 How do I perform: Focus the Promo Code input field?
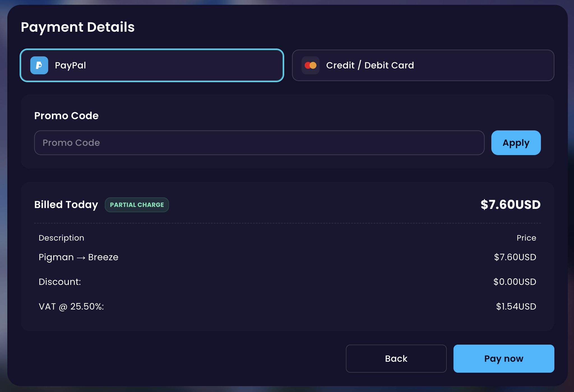(x=259, y=143)
